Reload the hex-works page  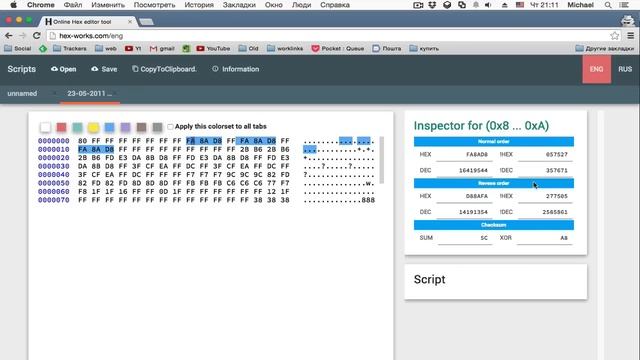coord(37,36)
